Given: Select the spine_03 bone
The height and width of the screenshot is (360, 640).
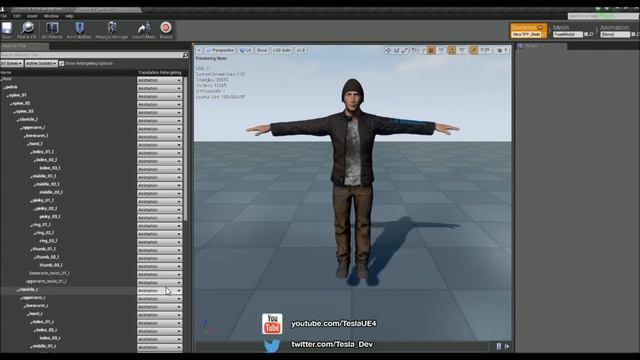Looking at the screenshot, I should (24, 111).
